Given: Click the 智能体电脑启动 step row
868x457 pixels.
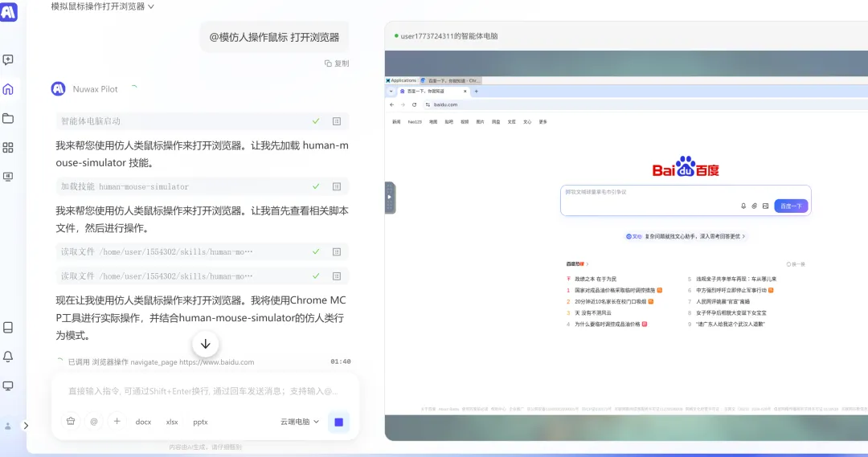Looking at the screenshot, I should 202,121.
